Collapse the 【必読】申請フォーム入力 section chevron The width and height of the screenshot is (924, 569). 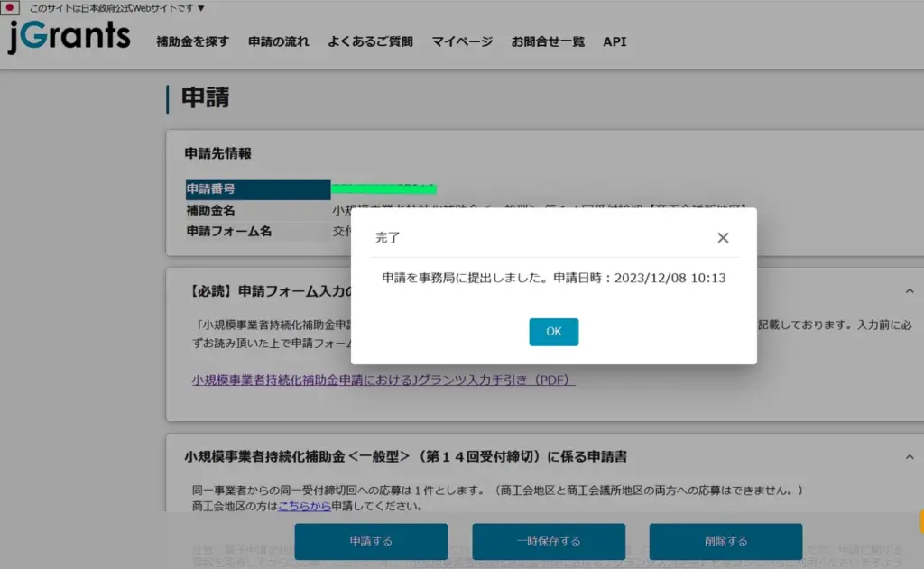click(x=909, y=290)
